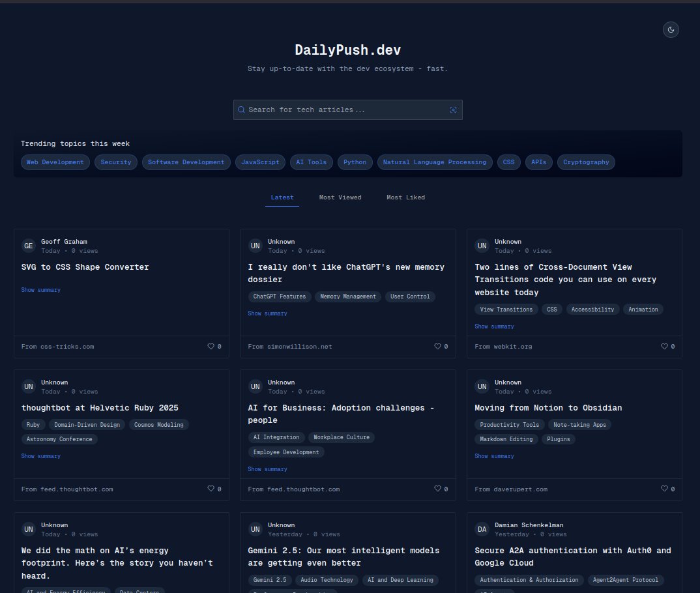Select the APIs trending topic
Screen dimensions: 700x593
539,162
